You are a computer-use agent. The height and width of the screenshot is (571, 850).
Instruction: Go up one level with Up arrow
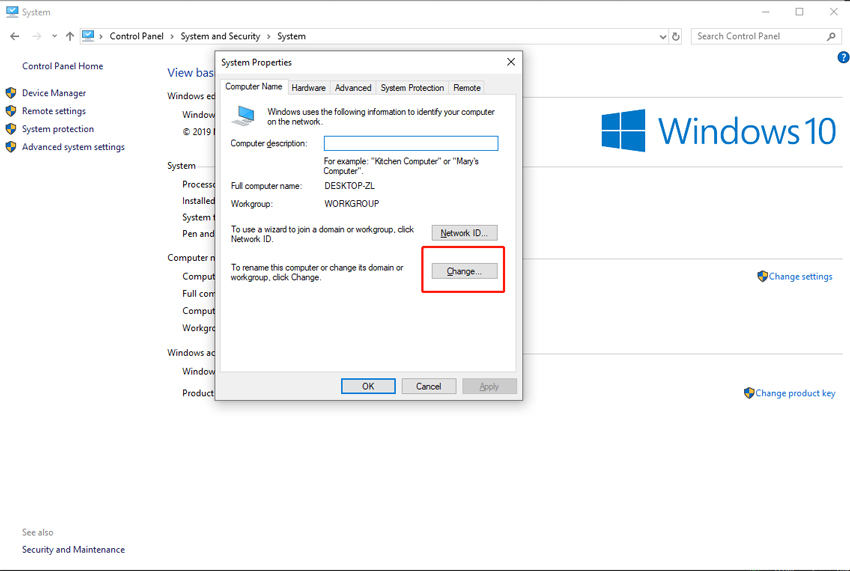coord(69,36)
